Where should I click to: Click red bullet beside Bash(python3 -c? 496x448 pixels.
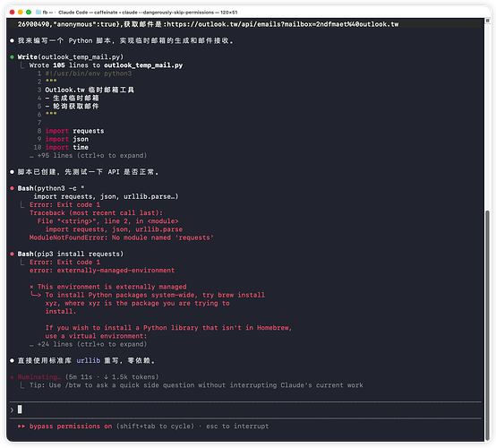pyautogui.click(x=12, y=188)
